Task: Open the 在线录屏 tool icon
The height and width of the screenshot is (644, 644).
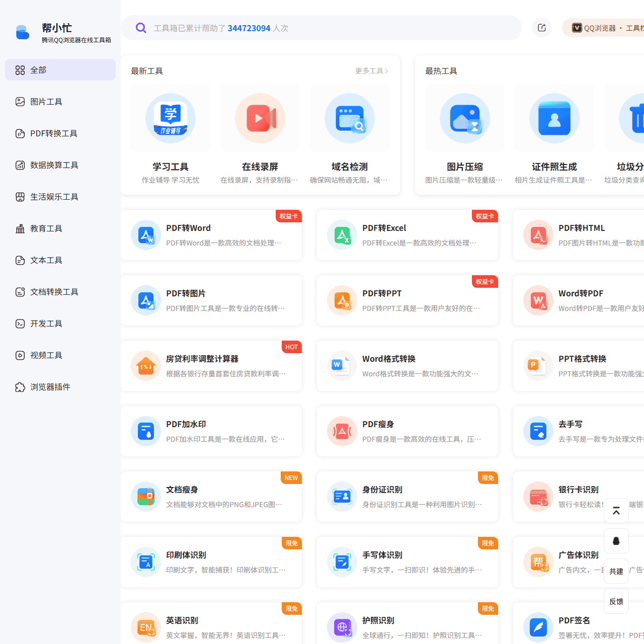Action: pos(260,118)
